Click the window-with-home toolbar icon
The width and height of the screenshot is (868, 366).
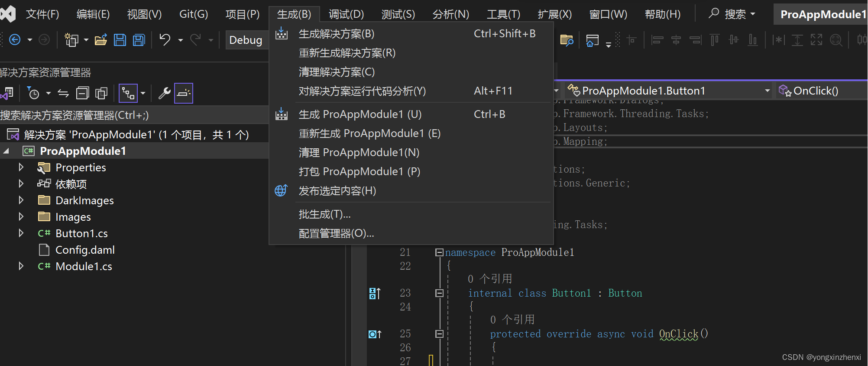(592, 40)
